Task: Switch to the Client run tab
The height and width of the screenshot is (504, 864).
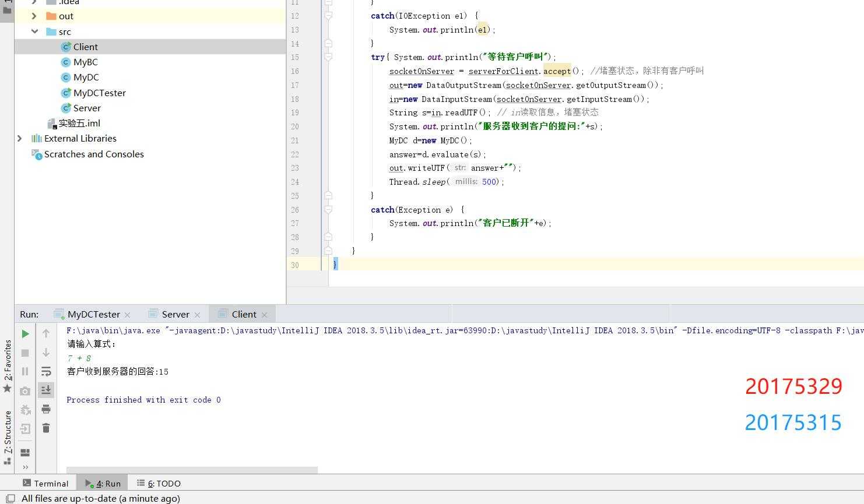Action: tap(243, 314)
